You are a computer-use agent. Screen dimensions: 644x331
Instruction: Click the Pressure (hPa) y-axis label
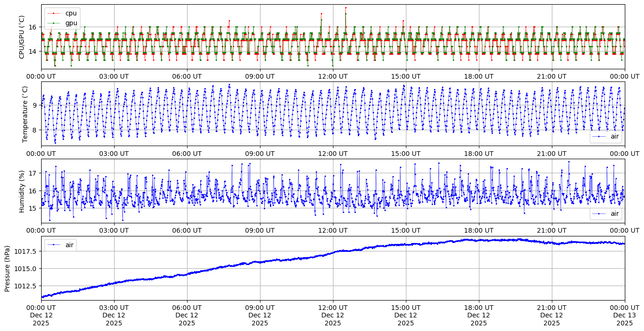7,268
